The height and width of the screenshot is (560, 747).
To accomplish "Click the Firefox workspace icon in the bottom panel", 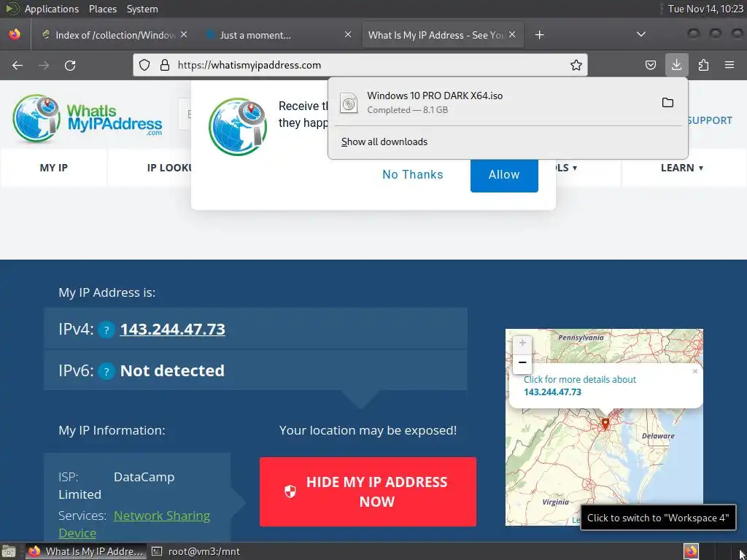I will pyautogui.click(x=691, y=551).
